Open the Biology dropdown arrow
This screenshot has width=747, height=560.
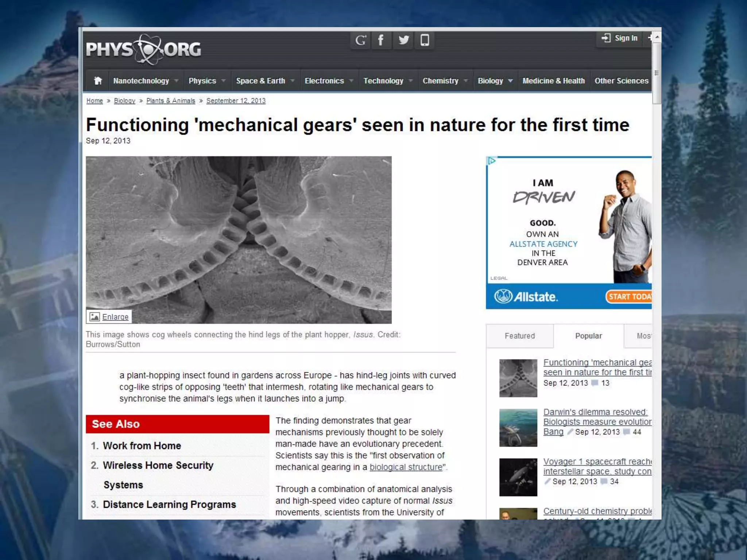510,81
